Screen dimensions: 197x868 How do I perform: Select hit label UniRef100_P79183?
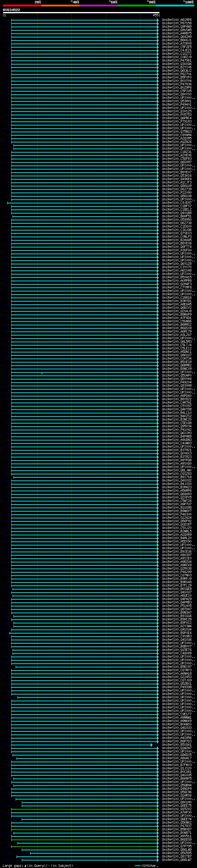pos(176,121)
